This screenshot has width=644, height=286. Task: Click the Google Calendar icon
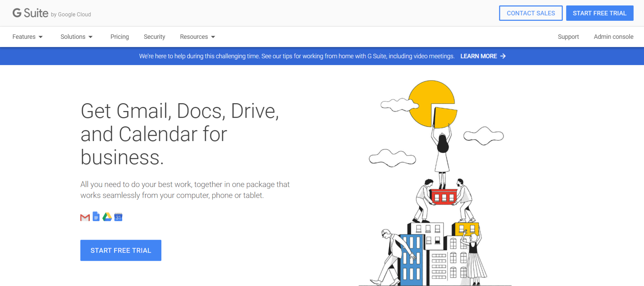118,217
